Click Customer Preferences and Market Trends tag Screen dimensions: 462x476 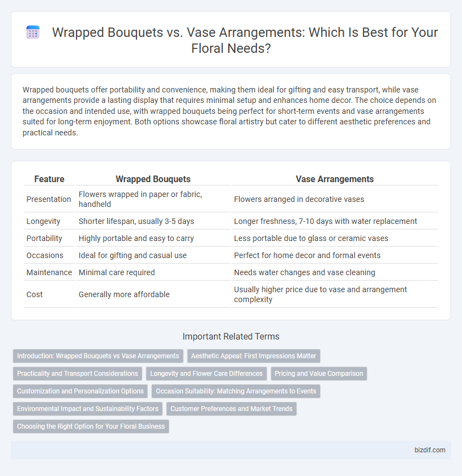pyautogui.click(x=232, y=409)
